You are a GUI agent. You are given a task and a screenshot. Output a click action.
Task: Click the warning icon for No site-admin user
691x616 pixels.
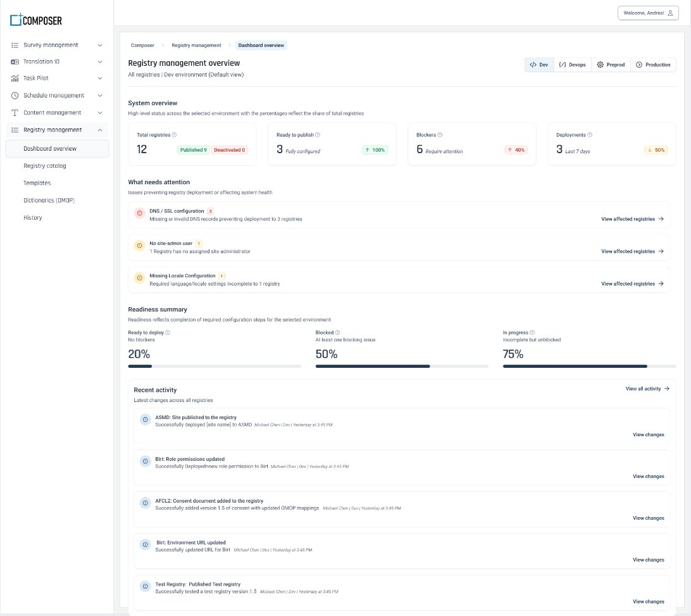(140, 246)
